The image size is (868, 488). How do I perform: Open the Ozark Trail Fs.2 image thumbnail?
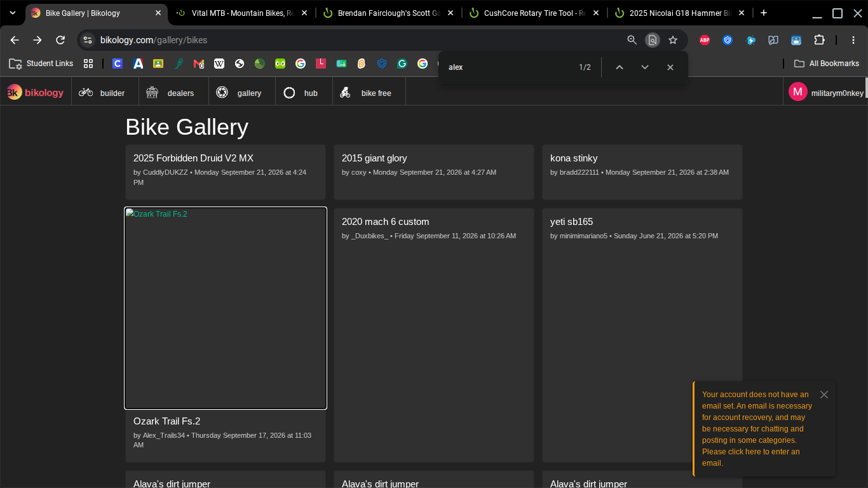(x=226, y=308)
